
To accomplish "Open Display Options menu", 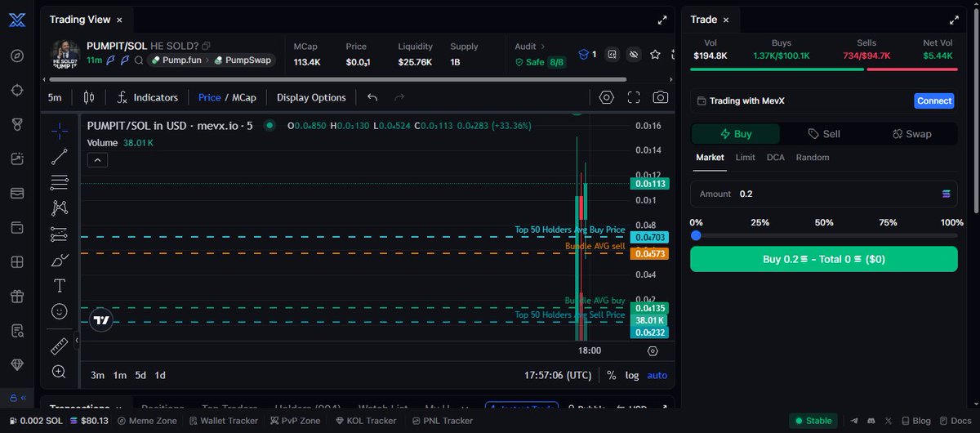I will (x=311, y=97).
